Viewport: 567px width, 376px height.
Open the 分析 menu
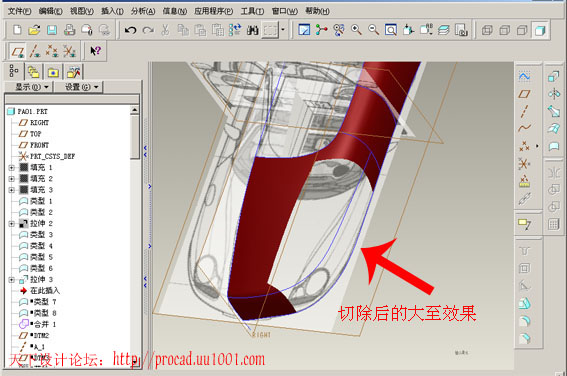pyautogui.click(x=143, y=11)
